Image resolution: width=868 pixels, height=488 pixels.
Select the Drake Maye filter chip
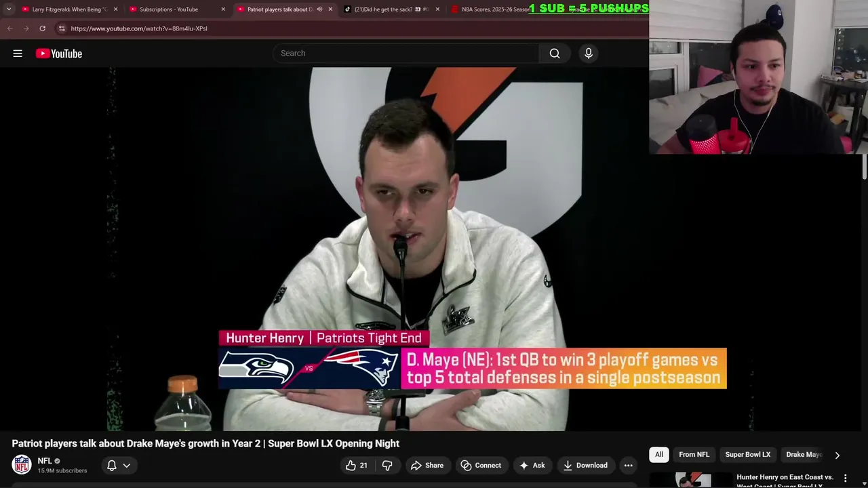[x=804, y=455]
